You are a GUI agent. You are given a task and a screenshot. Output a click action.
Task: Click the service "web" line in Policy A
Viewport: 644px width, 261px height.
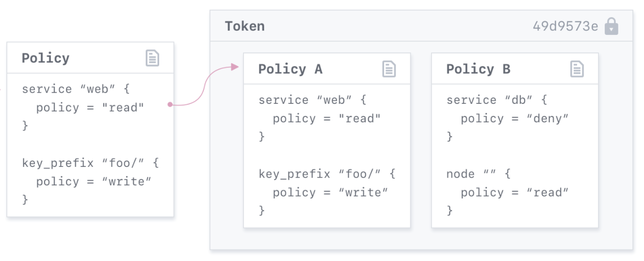312,100
